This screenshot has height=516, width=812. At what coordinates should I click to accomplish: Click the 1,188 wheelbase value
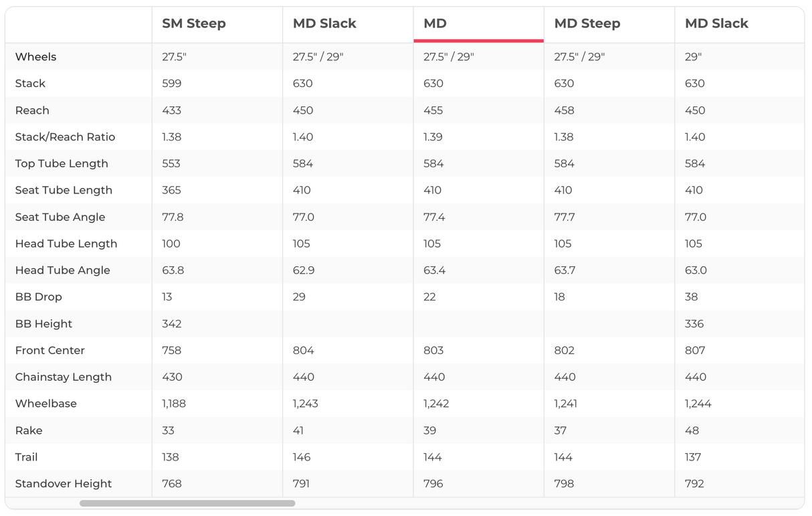point(174,404)
